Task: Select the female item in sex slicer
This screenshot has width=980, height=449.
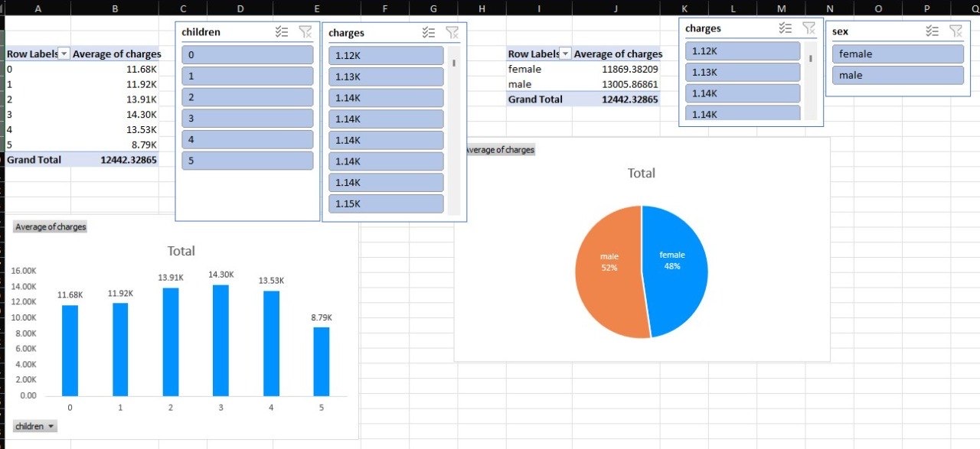Action: point(897,54)
